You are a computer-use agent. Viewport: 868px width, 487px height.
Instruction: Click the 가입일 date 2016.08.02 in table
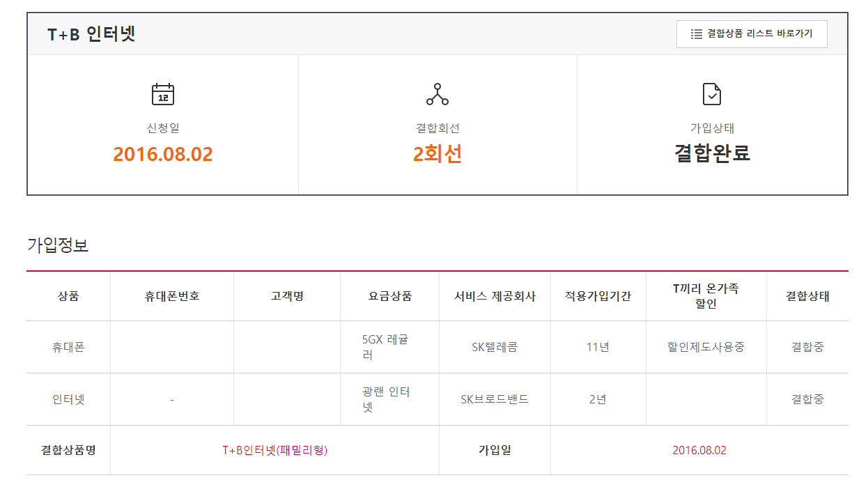point(699,450)
